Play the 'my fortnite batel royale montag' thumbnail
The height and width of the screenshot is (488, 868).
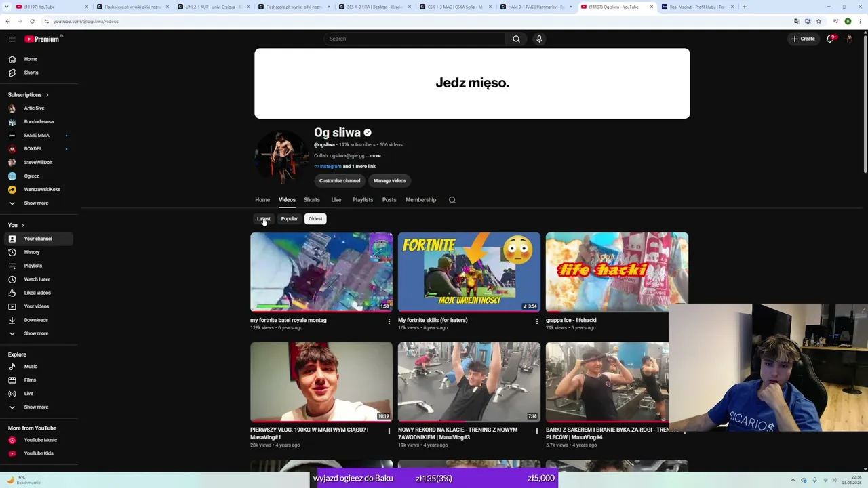point(321,272)
